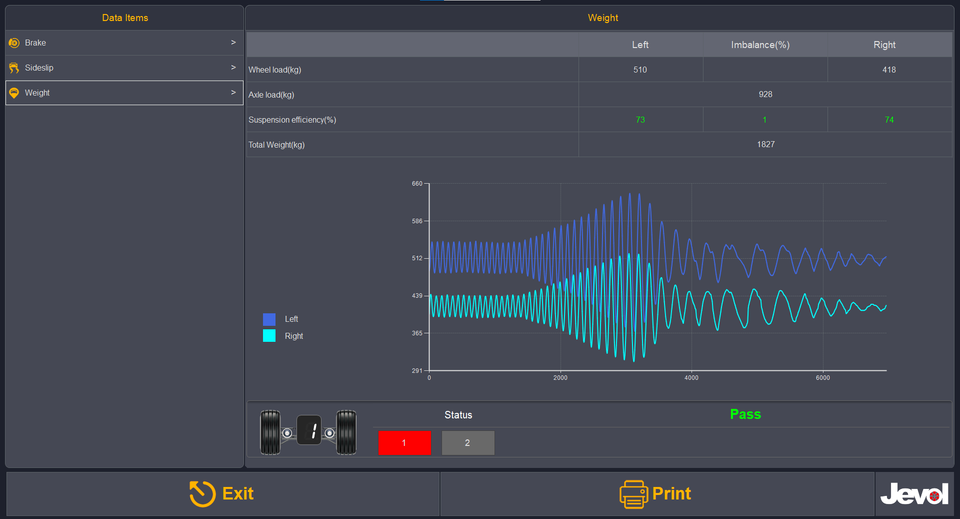
Task: Expand the Sideslip item arrow
Action: tap(233, 68)
